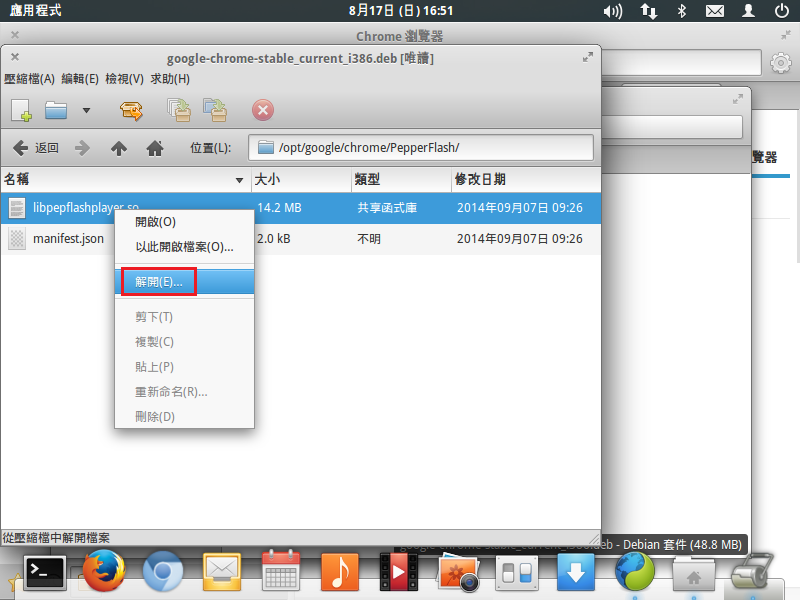Maximize the archive manager window

click(588, 57)
